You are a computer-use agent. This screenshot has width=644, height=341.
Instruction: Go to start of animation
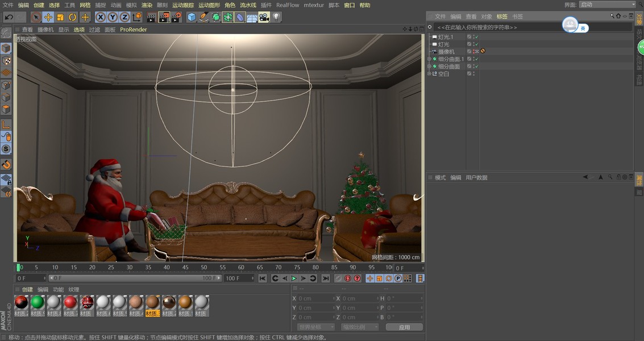click(x=263, y=278)
